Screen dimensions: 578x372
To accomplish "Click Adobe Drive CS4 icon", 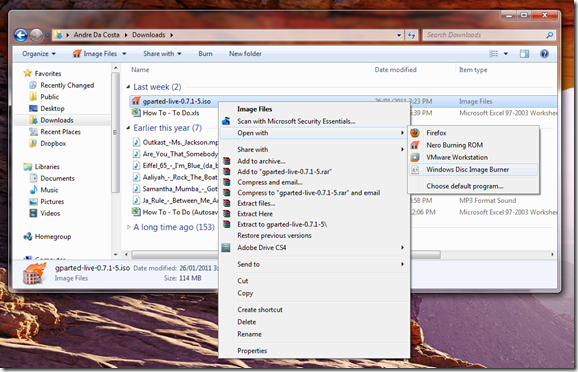I will coord(226,248).
